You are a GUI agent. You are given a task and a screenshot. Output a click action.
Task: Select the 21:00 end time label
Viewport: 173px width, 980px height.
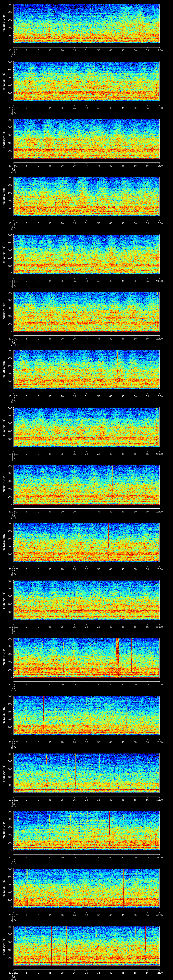(159, 281)
